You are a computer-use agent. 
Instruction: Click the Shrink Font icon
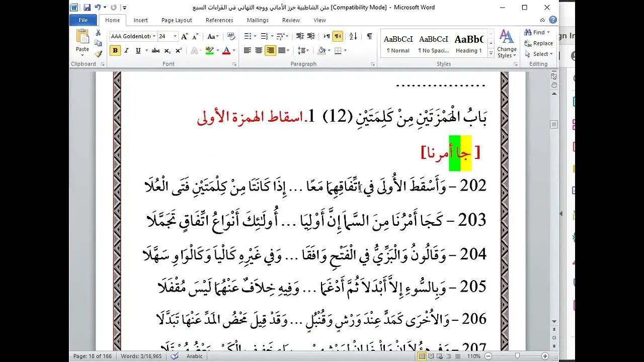click(x=195, y=36)
